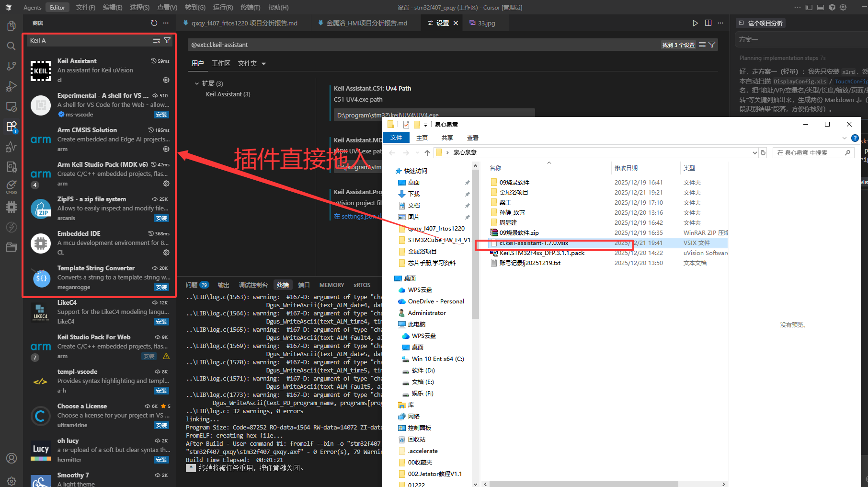
Task: Split the editor to the right
Action: click(x=708, y=23)
